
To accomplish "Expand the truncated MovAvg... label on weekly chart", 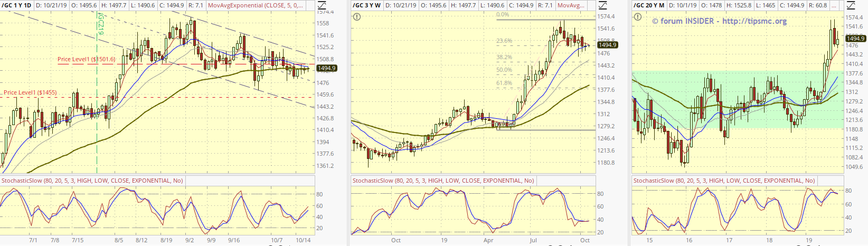I will pos(570,5).
